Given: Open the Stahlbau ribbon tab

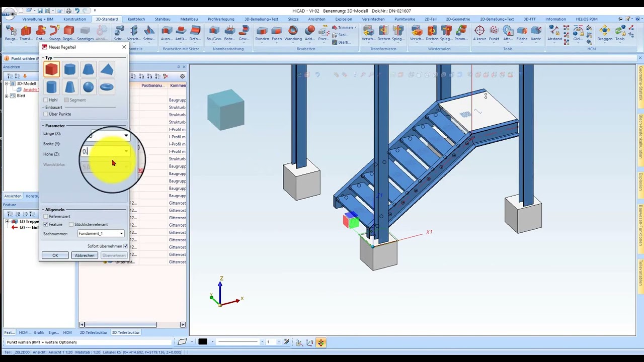Looking at the screenshot, I should pyautogui.click(x=163, y=19).
